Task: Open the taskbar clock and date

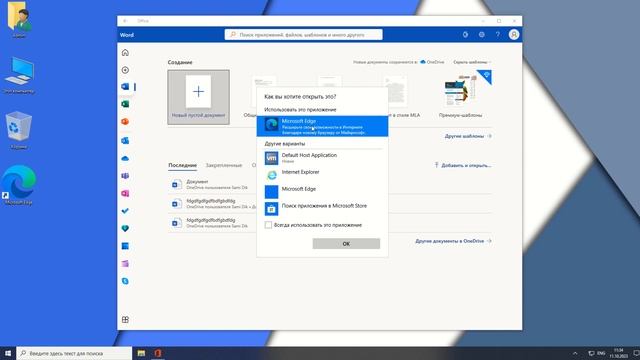Action: [x=618, y=353]
